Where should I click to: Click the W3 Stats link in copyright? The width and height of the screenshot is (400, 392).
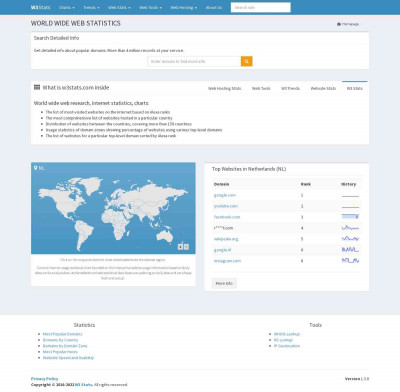tap(83, 385)
